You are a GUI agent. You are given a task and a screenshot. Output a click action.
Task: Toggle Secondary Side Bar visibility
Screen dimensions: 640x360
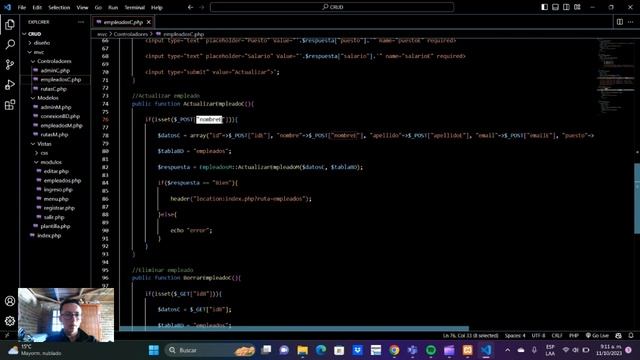(566, 7)
